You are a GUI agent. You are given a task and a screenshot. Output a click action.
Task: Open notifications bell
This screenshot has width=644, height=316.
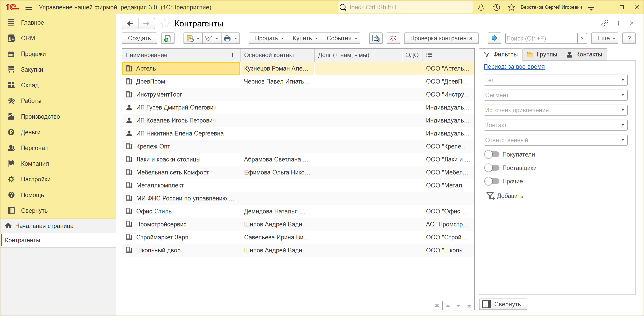[481, 7]
